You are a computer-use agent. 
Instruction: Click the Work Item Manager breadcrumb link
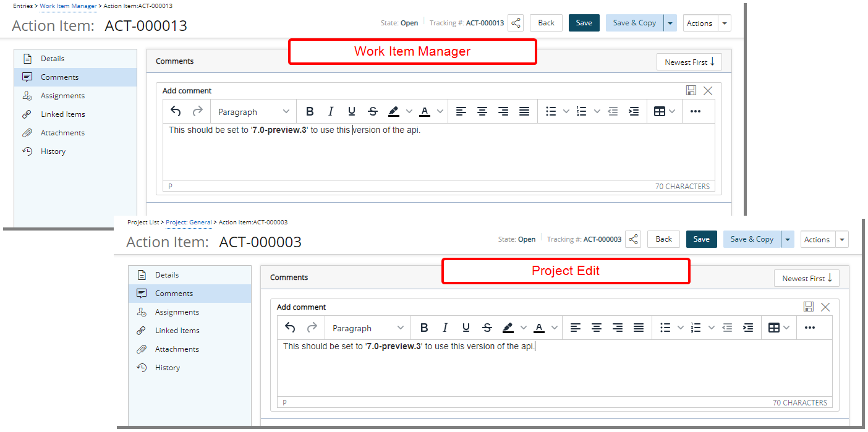[x=68, y=6]
